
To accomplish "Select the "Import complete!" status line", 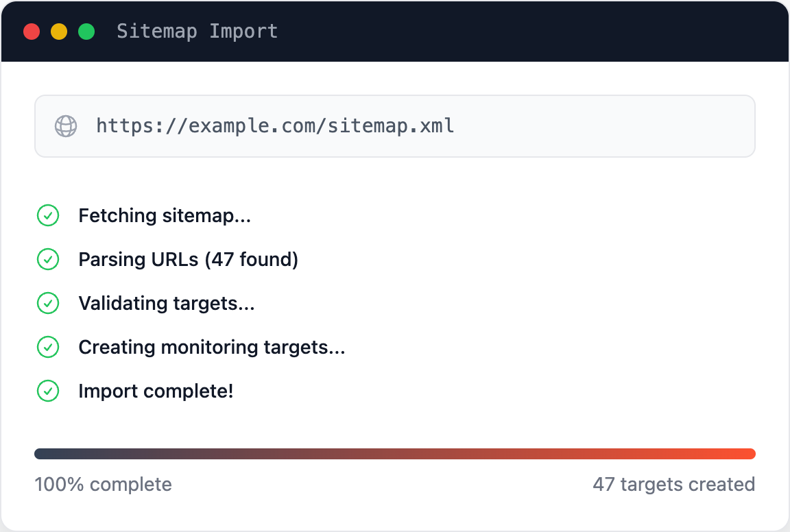I will 156,391.
